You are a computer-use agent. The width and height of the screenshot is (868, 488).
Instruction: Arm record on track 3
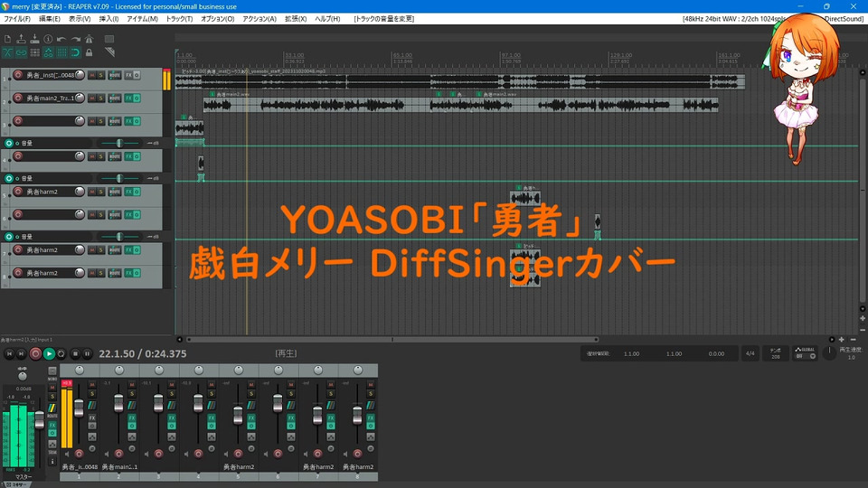18,120
